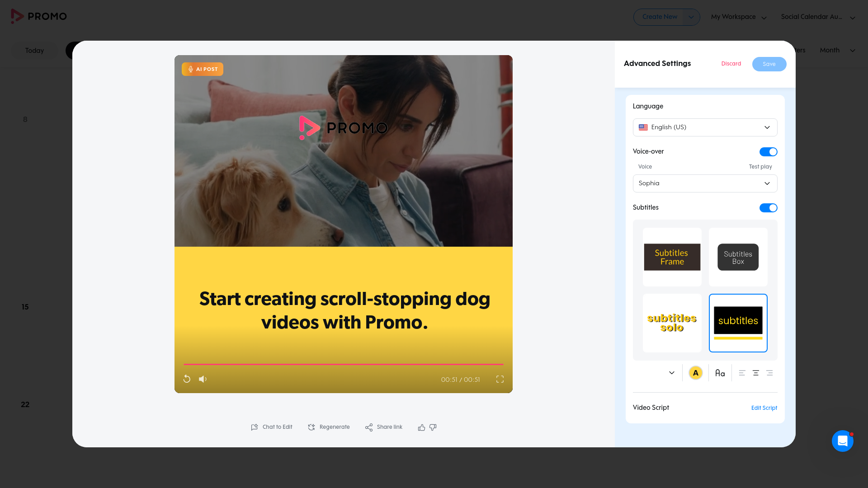868x488 pixels.
Task: Regenerate the video
Action: pos(329,427)
